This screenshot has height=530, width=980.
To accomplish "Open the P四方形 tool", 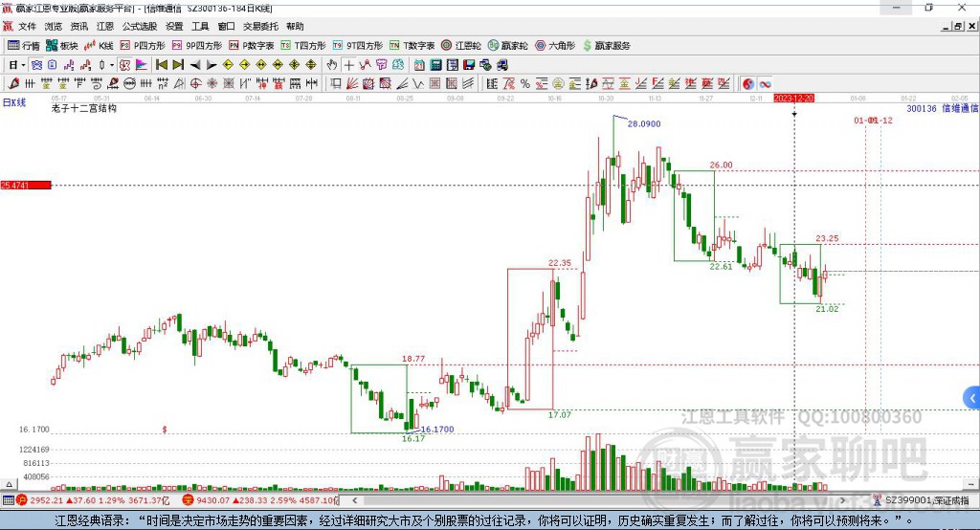I will point(143,46).
